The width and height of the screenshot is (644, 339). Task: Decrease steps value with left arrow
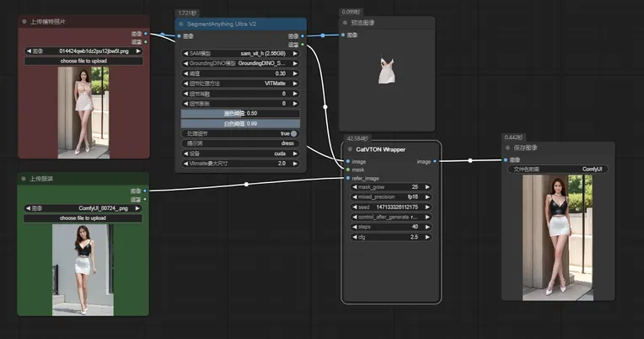tap(352, 227)
